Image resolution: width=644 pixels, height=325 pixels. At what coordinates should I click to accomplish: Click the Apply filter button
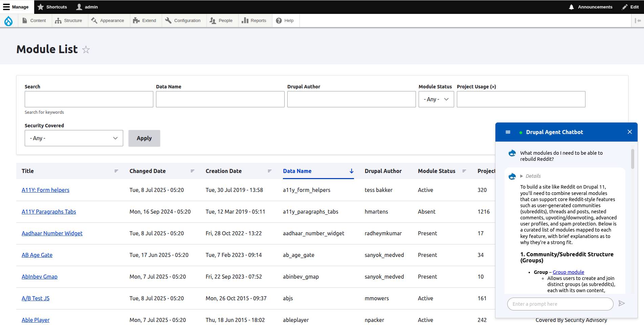point(144,138)
